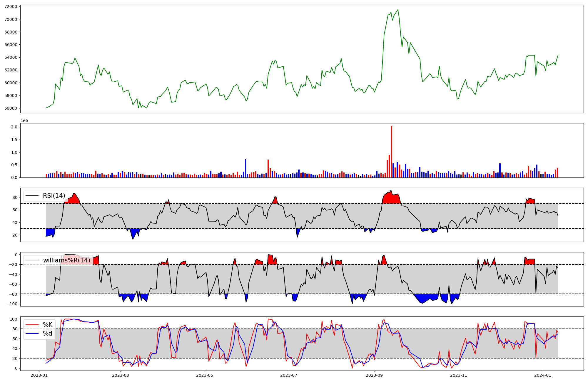Click the 2023-11 x-axis date label

coord(459,375)
